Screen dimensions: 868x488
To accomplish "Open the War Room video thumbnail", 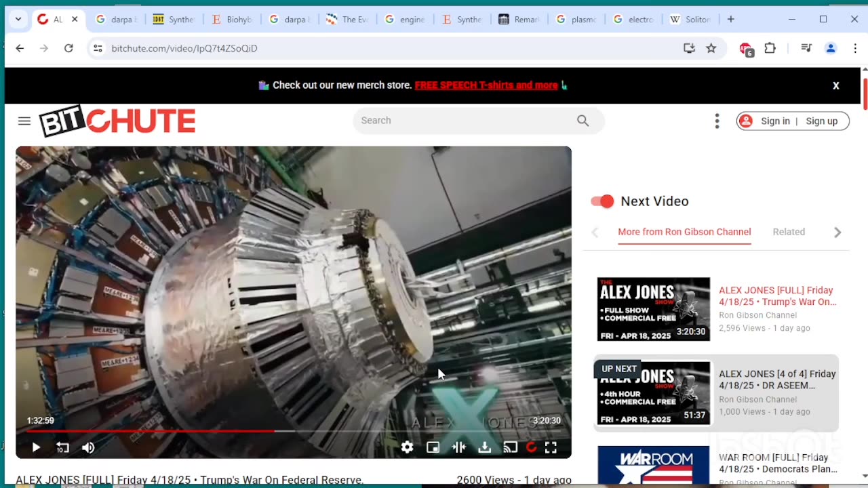I will pyautogui.click(x=654, y=466).
